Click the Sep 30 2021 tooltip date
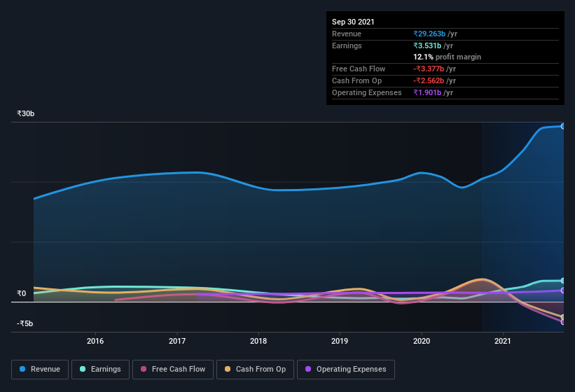Viewport: 575px width, 392px height. pyautogui.click(x=353, y=22)
